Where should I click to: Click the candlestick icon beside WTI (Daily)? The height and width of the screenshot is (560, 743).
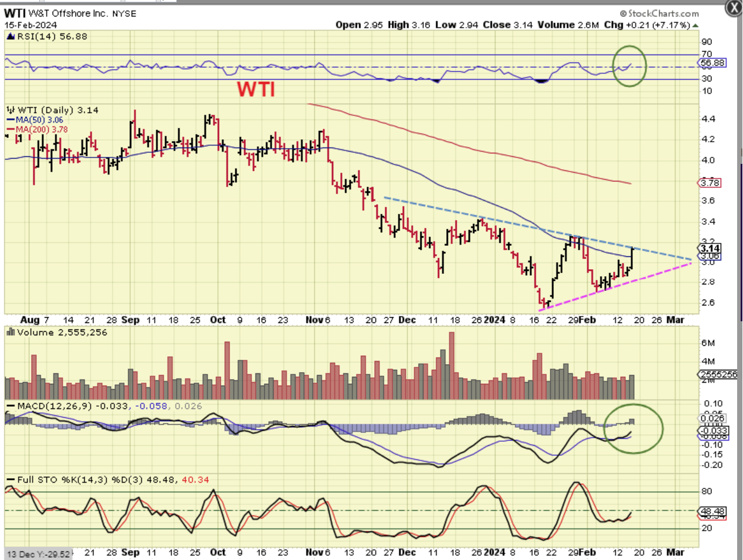click(11, 110)
